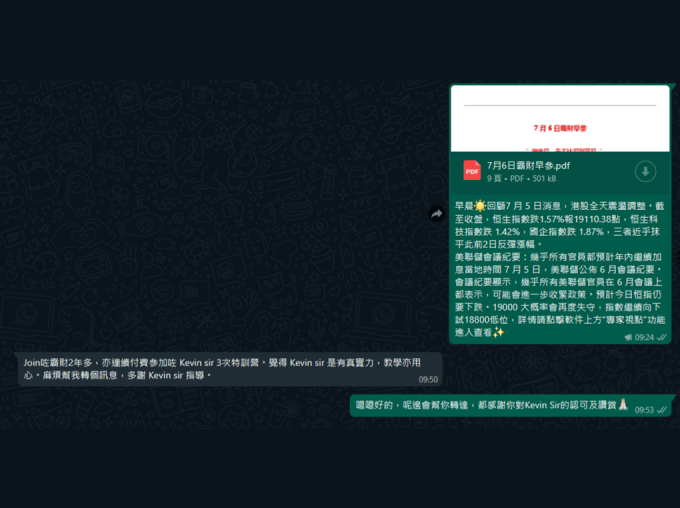Open the PDF preview thumbnail
The height and width of the screenshot is (508, 680).
click(559, 118)
